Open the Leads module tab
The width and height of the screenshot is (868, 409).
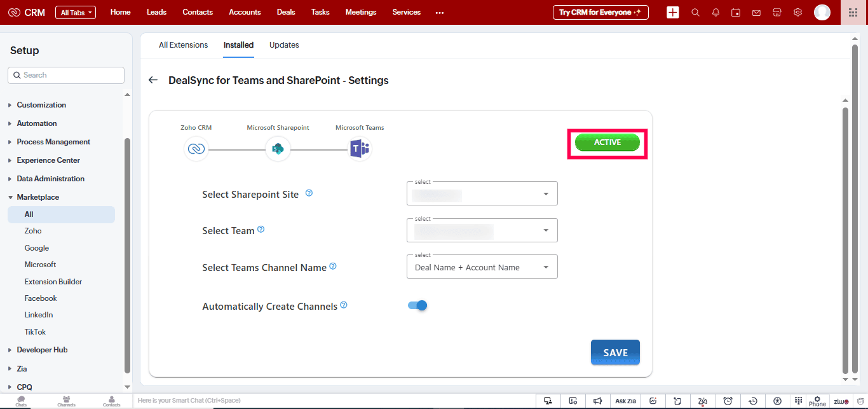tap(156, 12)
